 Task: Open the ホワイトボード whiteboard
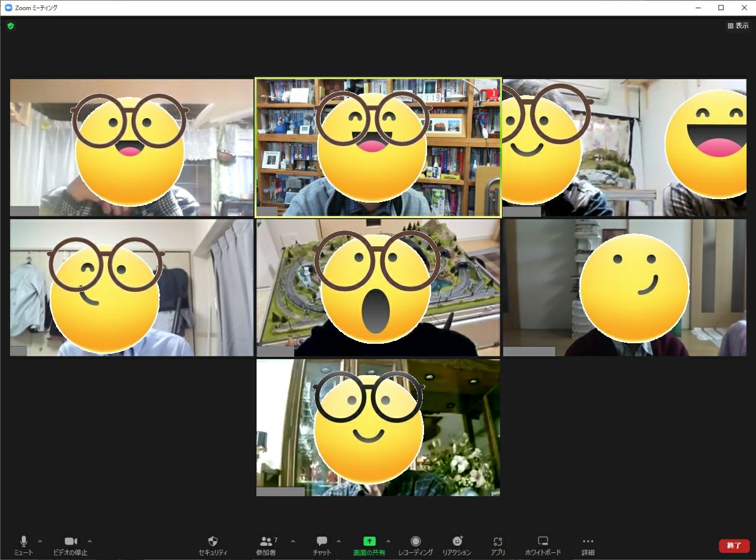click(543, 545)
